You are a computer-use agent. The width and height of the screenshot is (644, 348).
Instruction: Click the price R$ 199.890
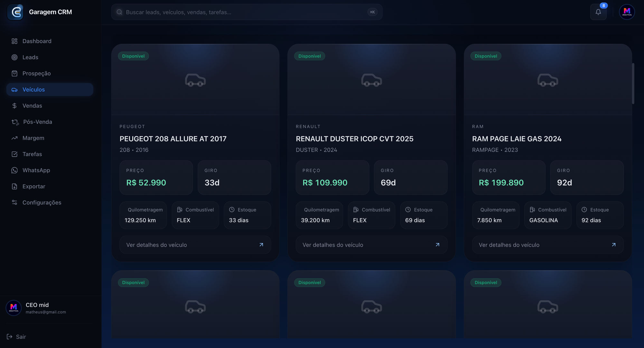(501, 183)
